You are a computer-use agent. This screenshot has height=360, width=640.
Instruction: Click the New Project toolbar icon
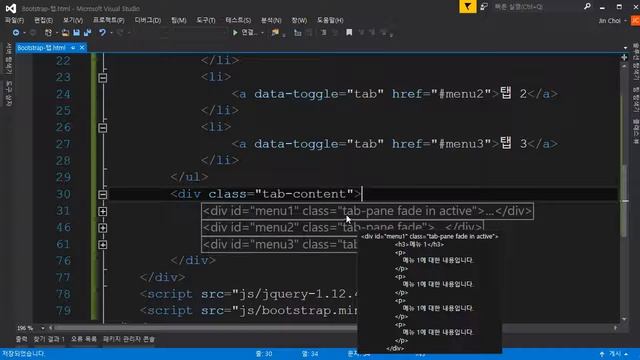pos(48,32)
